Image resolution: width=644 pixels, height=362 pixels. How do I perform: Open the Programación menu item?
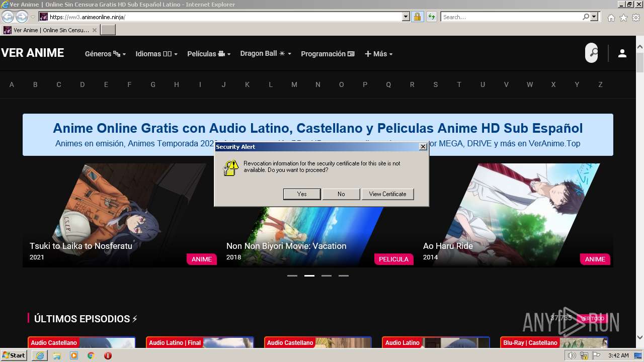(x=328, y=54)
